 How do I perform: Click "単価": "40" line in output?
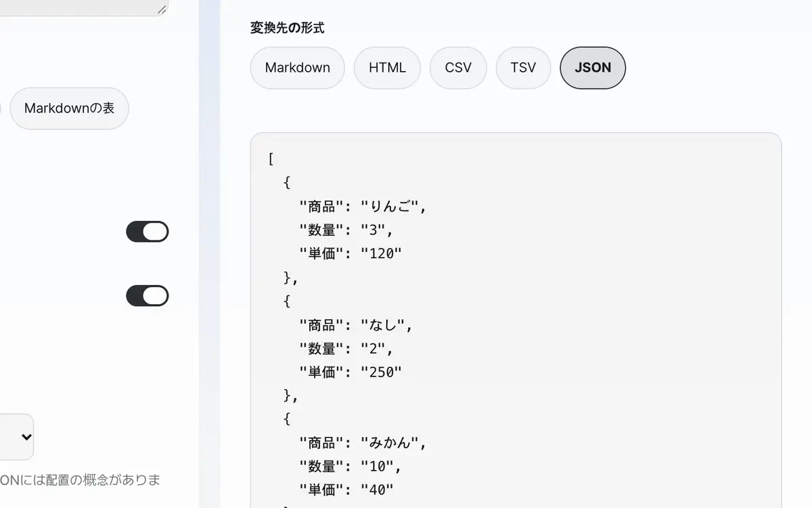click(x=346, y=490)
